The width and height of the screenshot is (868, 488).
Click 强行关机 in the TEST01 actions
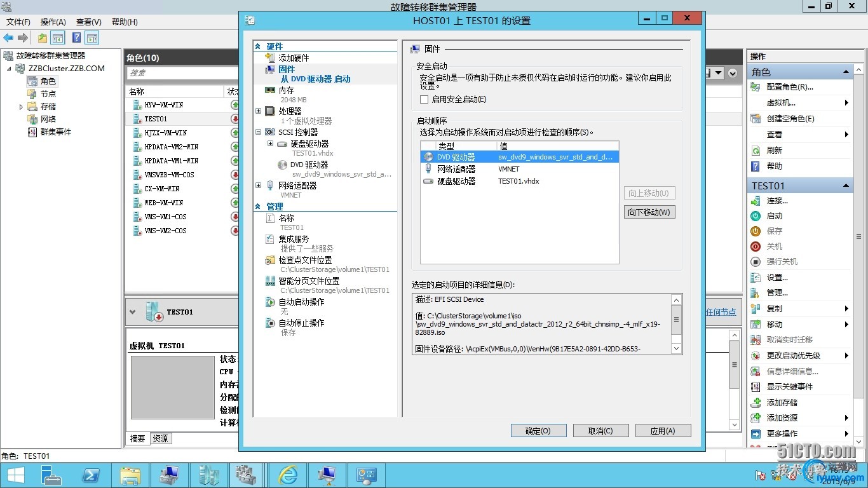[782, 262]
